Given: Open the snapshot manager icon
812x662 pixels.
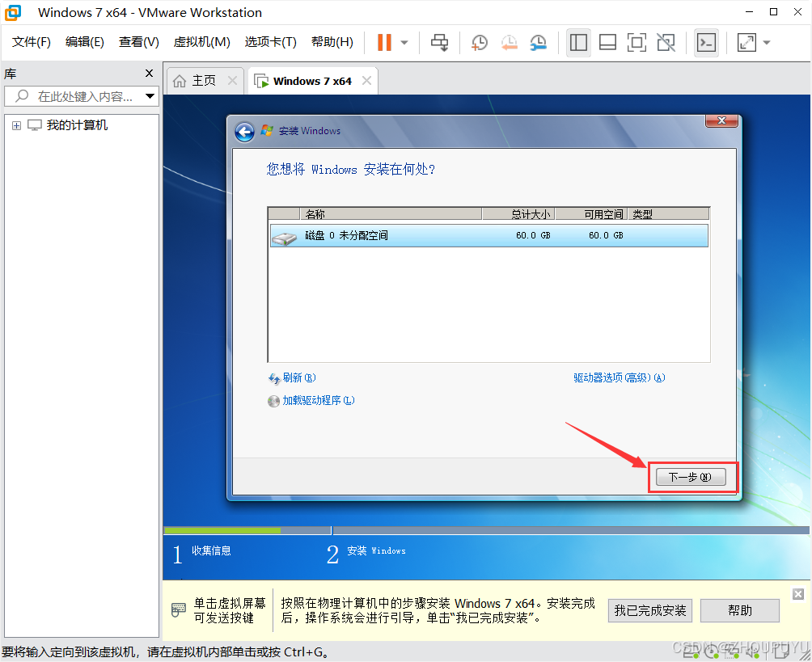Looking at the screenshot, I should click(539, 43).
